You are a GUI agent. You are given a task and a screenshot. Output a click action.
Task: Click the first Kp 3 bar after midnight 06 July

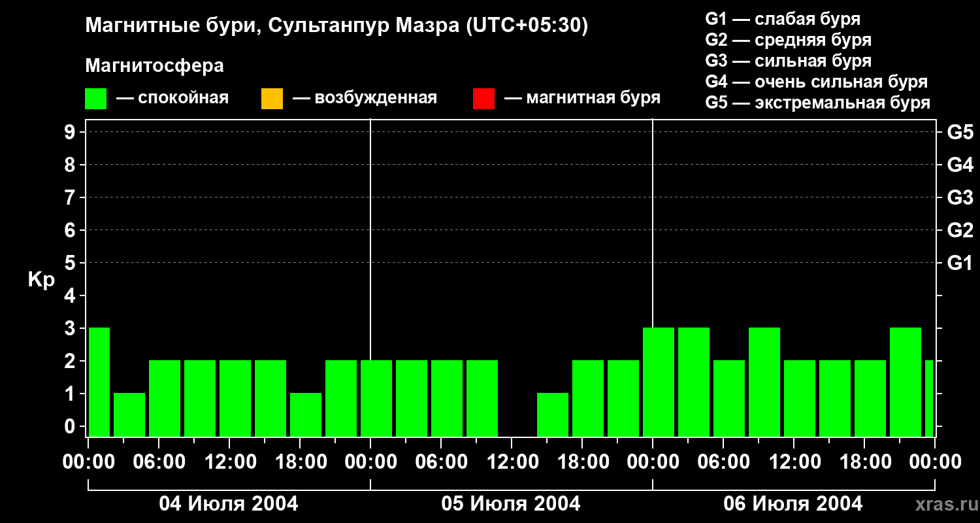[659, 382]
